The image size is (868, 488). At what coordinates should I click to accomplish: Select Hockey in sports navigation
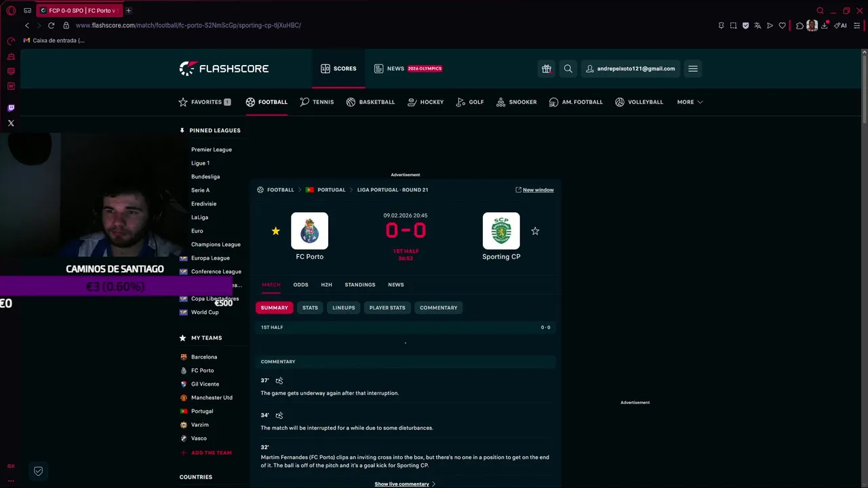point(425,102)
